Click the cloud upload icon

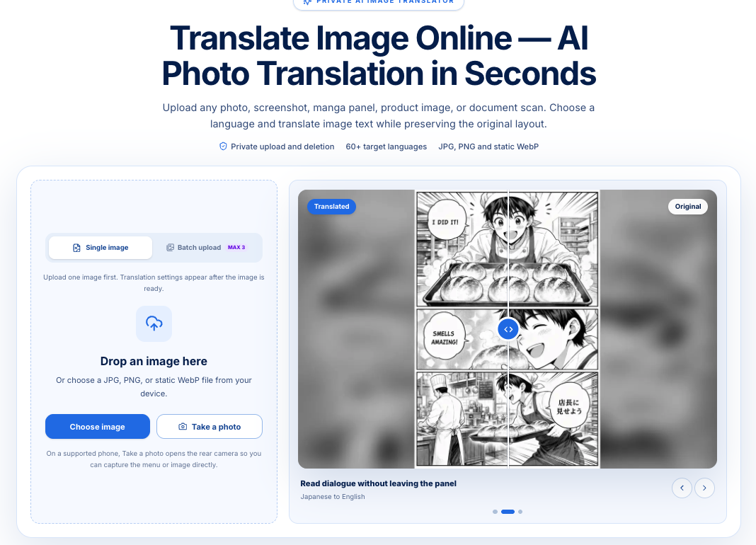tap(154, 323)
